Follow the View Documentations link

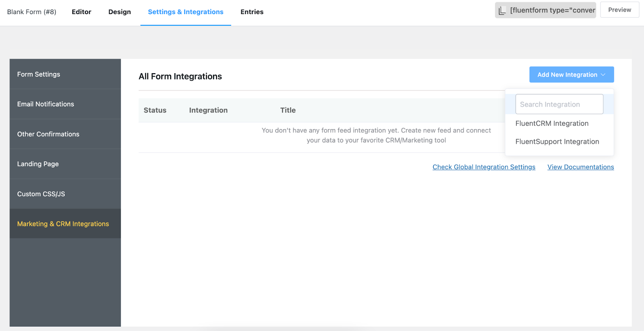[x=580, y=167]
